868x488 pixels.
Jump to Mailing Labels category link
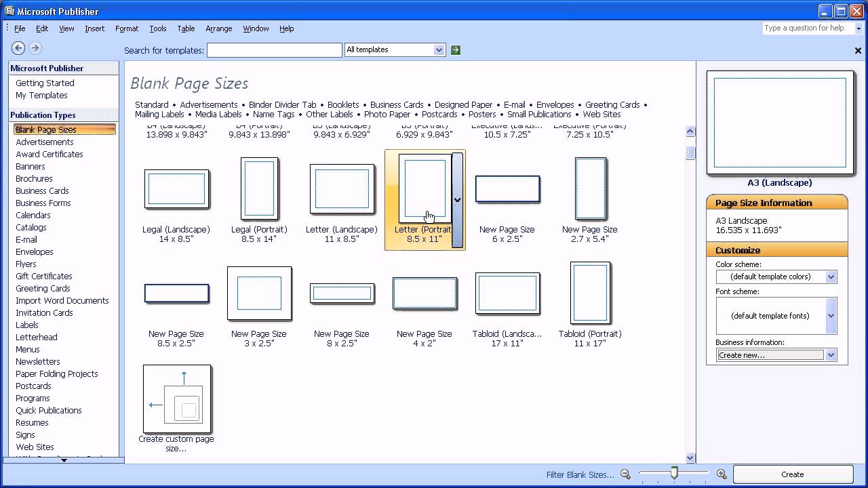tap(159, 114)
